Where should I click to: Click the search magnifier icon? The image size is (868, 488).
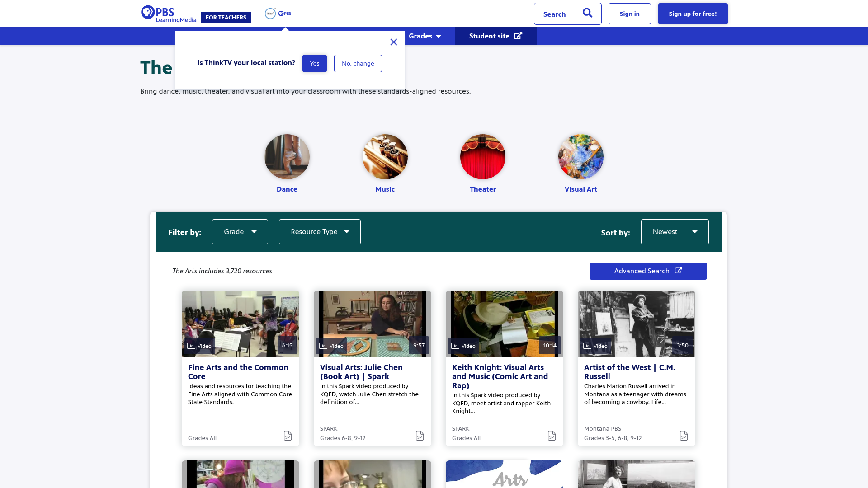tap(587, 13)
